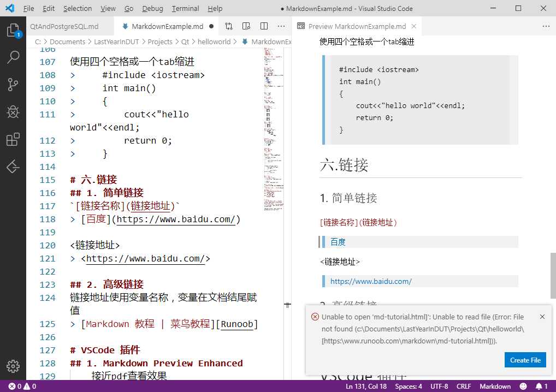Click the Markdown file icon in breadcrumb
This screenshot has width=556, height=392.
(245, 42)
